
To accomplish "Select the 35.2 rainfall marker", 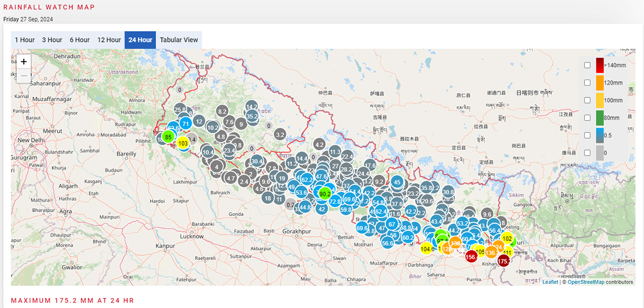I will [x=252, y=116].
